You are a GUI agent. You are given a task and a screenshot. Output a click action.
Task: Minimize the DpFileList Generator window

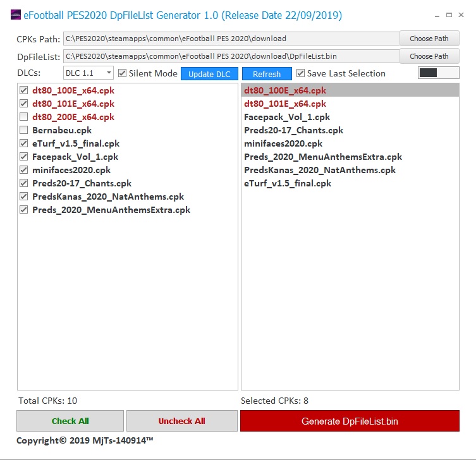coord(437,15)
